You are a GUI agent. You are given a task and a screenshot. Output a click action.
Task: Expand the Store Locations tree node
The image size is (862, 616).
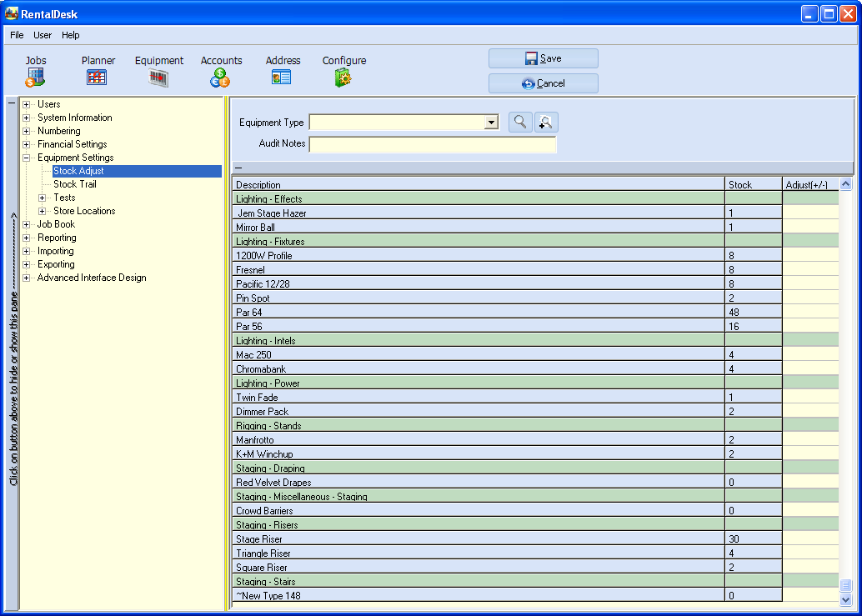pos(43,211)
